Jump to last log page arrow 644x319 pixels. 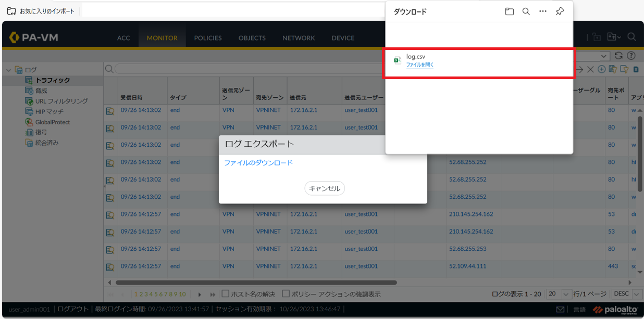tap(212, 295)
